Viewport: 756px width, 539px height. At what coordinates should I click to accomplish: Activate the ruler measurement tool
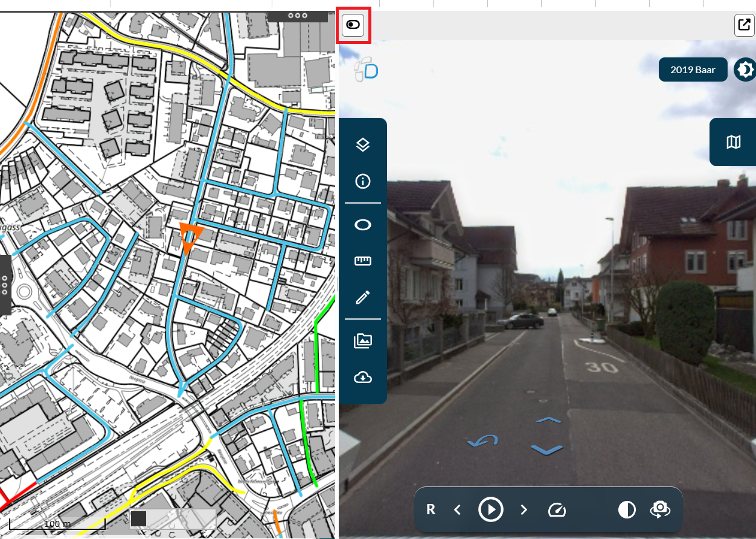pos(362,261)
